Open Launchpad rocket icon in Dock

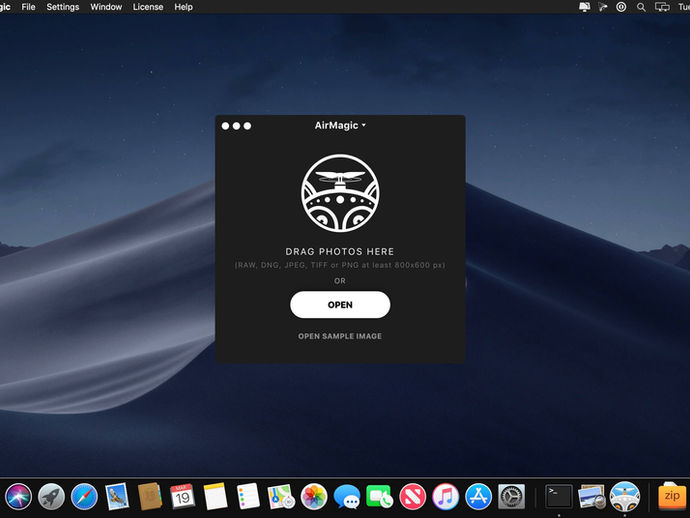tap(51, 496)
